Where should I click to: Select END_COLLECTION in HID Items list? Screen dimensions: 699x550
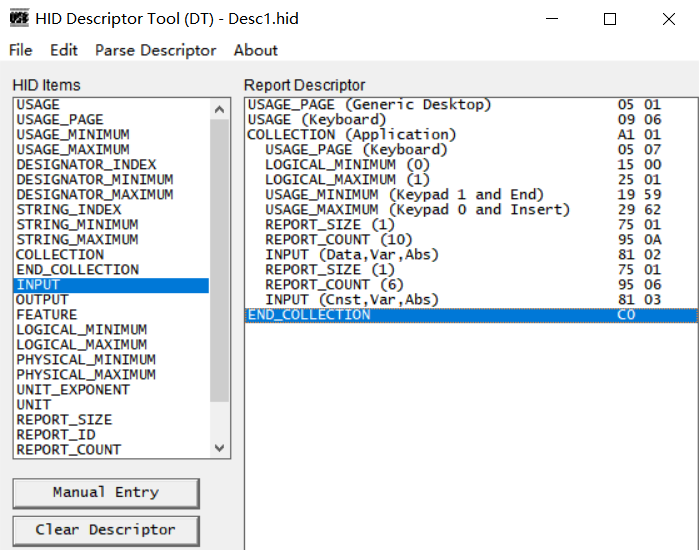click(x=111, y=270)
